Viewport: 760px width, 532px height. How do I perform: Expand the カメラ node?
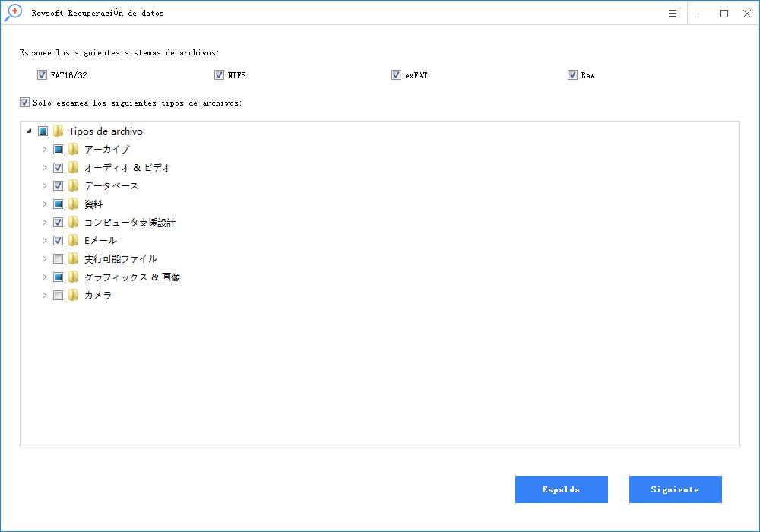coord(44,295)
